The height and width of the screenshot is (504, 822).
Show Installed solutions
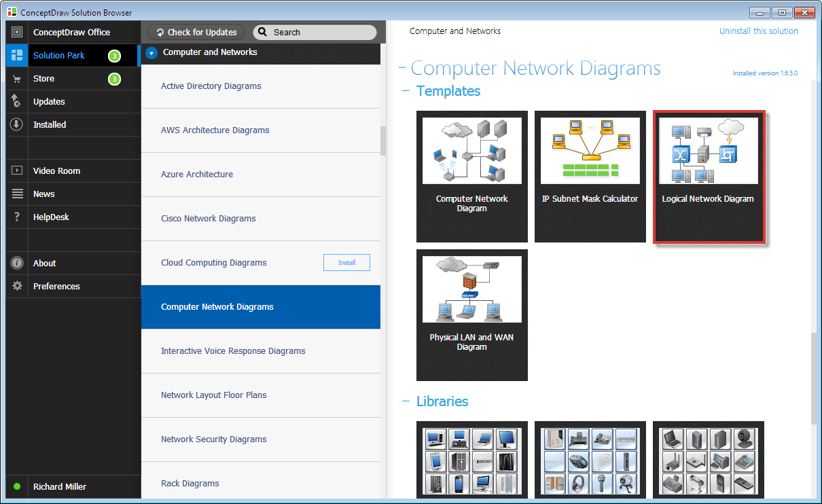point(73,124)
